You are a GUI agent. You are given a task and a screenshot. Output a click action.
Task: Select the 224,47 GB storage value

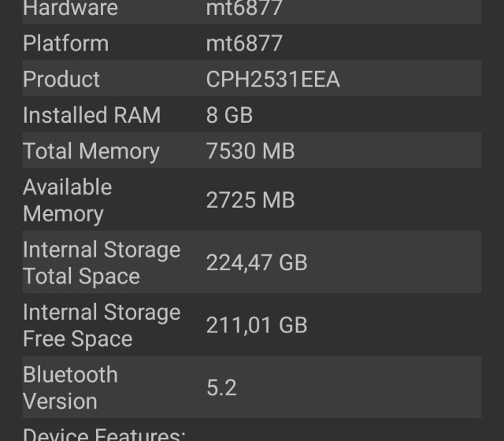point(257,263)
